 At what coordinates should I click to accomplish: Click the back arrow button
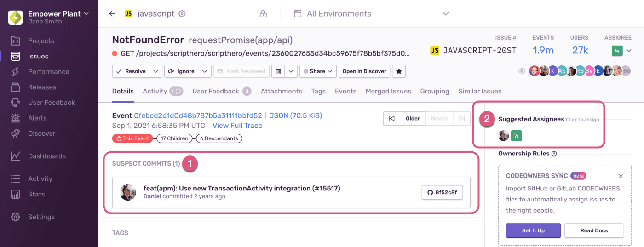(112, 14)
